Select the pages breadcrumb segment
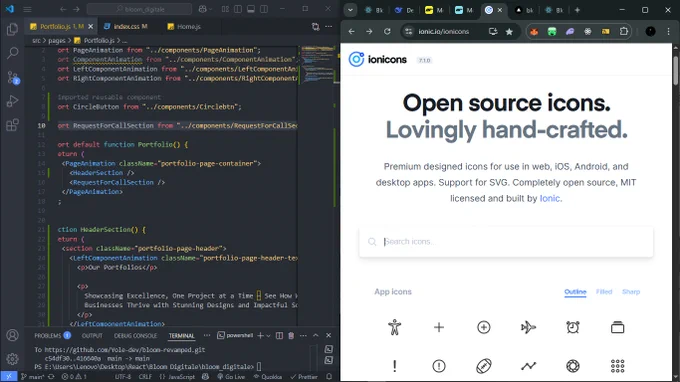The image size is (680, 382). point(56,40)
